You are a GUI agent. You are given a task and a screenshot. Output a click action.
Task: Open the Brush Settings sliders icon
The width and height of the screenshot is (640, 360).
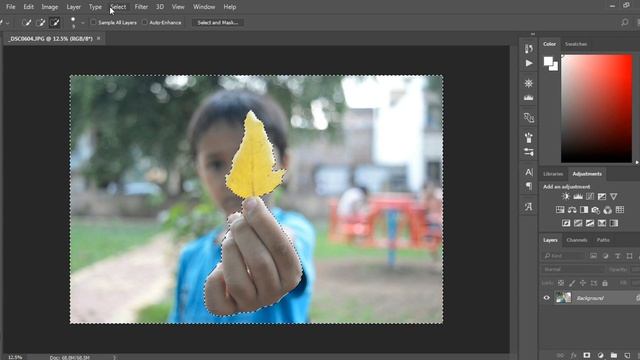click(x=529, y=152)
